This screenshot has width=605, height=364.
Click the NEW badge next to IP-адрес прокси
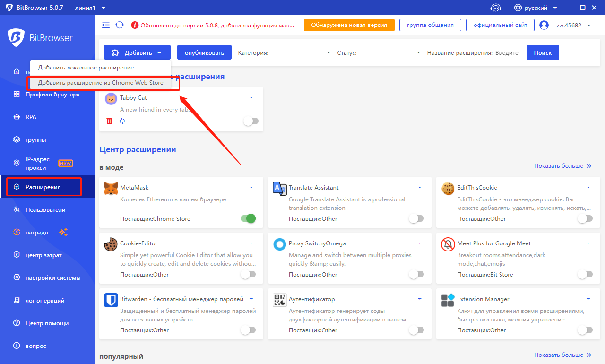65,163
